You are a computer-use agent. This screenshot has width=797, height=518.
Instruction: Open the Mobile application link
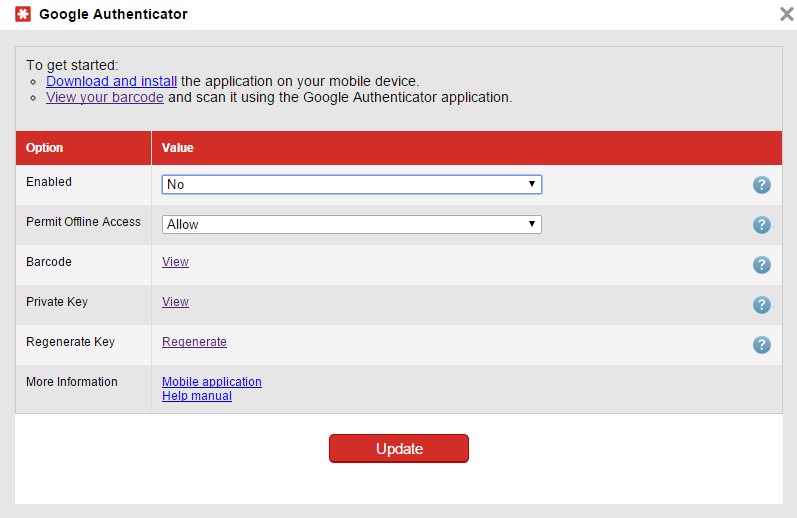tap(211, 382)
